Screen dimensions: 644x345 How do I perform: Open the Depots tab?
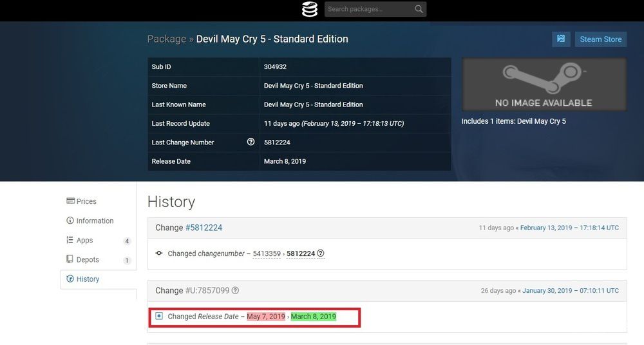(98, 259)
